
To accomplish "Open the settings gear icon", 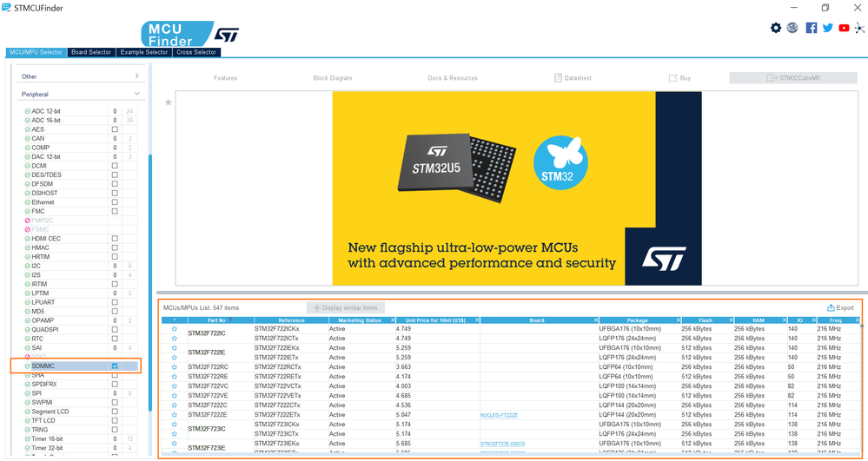I will coord(776,28).
